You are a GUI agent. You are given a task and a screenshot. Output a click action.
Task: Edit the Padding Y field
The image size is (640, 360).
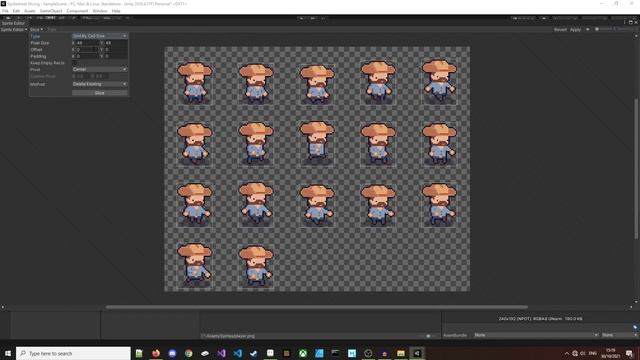(116, 56)
